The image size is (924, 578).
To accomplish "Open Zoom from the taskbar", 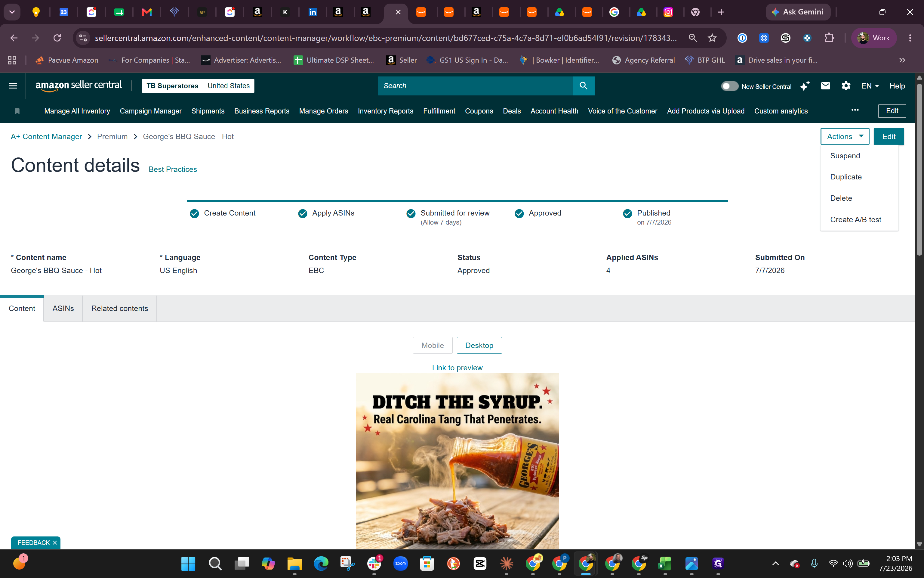I will (401, 564).
